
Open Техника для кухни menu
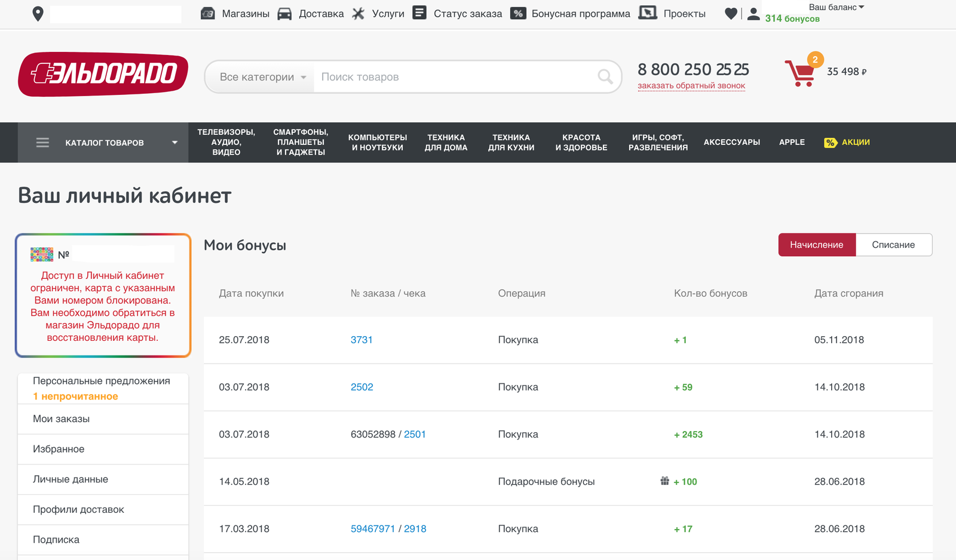tap(511, 142)
